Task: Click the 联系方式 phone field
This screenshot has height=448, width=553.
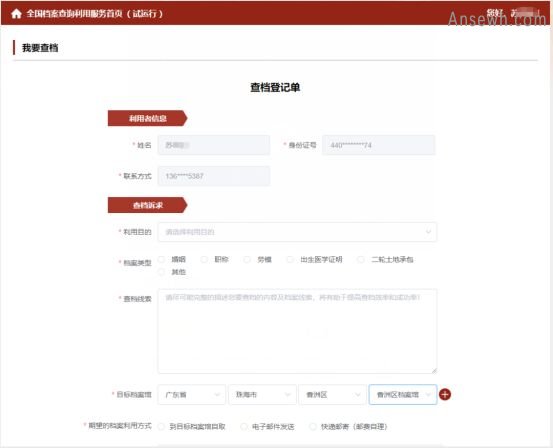Action: pos(214,176)
